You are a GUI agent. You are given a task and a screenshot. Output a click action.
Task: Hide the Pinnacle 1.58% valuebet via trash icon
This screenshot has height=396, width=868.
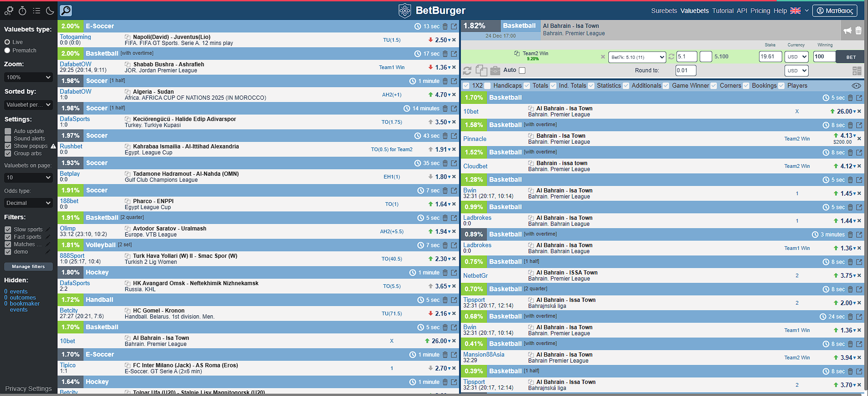850,125
